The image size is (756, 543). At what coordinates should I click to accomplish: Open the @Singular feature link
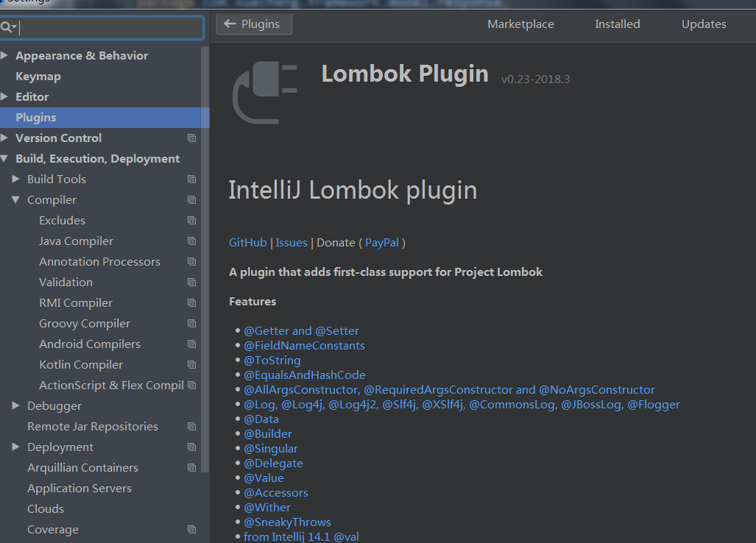point(271,449)
